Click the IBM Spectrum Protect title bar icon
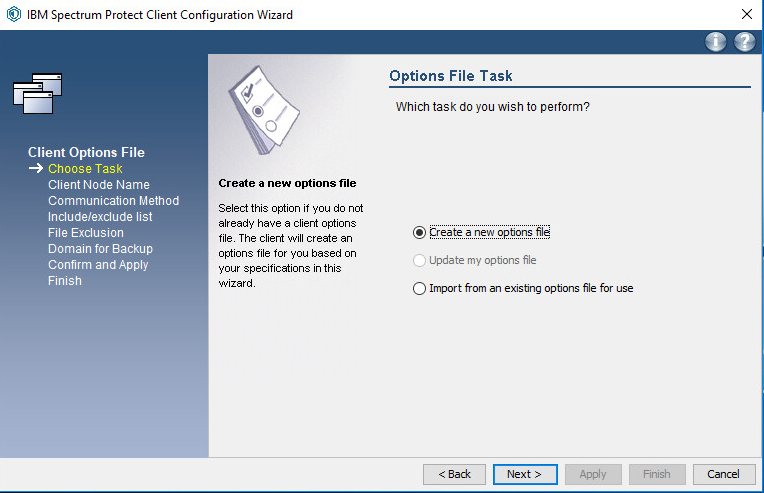Viewport: 764px width, 493px height. (13, 15)
